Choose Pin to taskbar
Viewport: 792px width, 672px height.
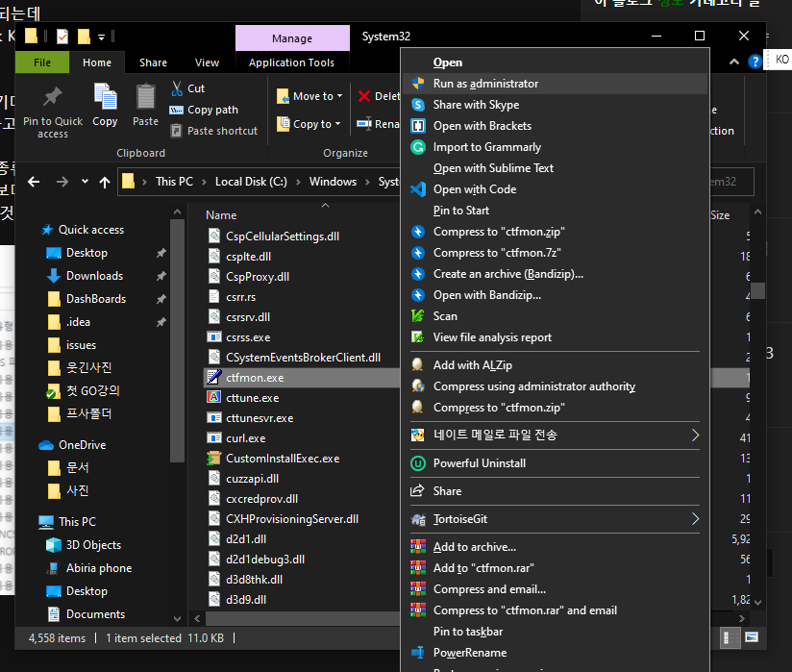point(557,632)
